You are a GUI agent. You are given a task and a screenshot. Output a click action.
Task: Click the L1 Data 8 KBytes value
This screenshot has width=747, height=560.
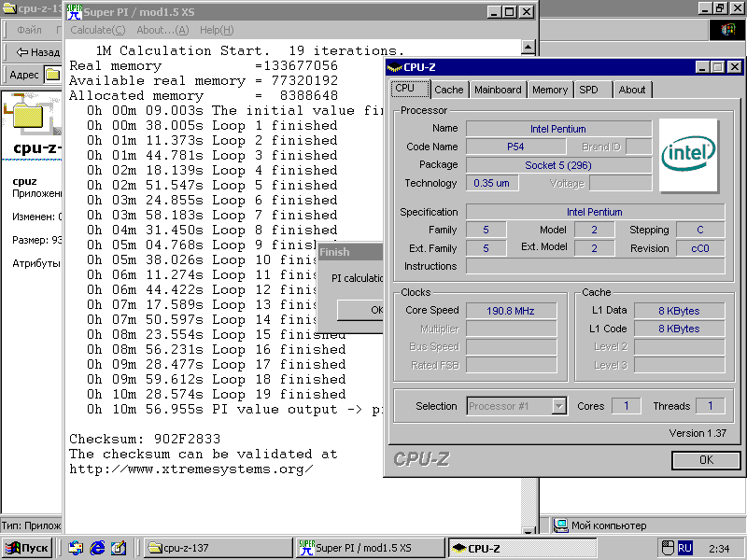[x=679, y=311]
